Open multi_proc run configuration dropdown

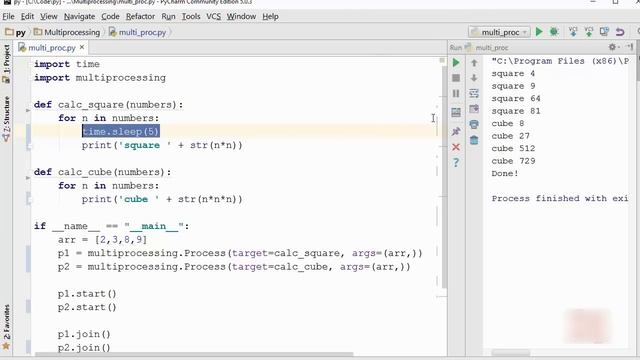pyautogui.click(x=500, y=32)
